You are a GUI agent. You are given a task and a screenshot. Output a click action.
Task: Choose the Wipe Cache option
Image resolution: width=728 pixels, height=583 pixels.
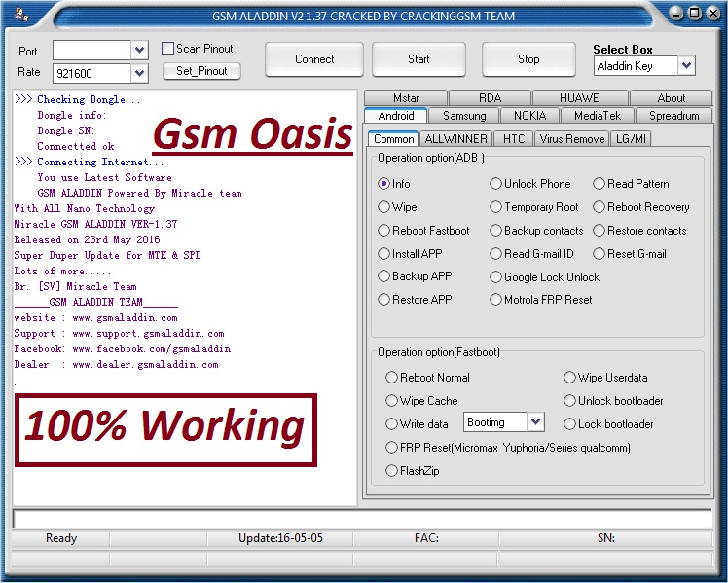point(391,401)
